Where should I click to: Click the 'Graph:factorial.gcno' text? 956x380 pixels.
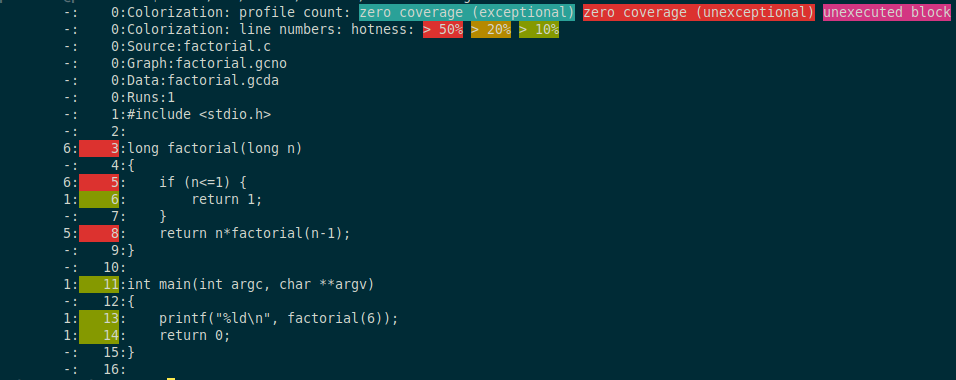[207, 63]
